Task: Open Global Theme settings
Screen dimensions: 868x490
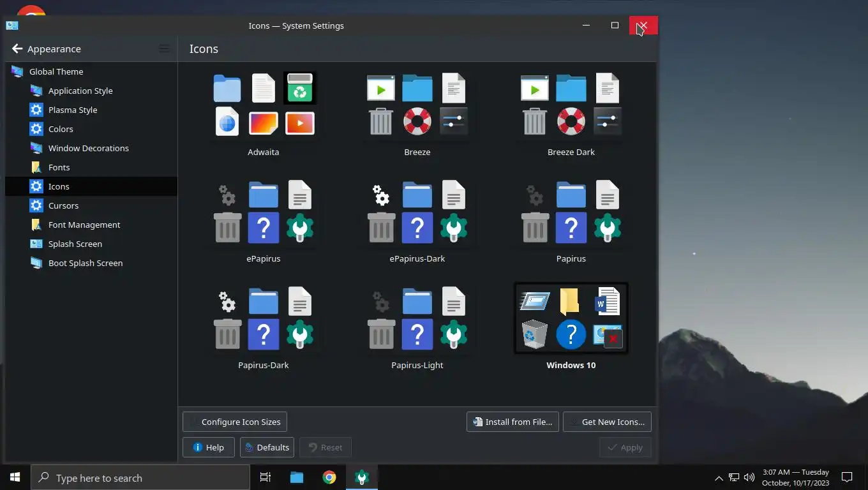Action: (x=91, y=71)
